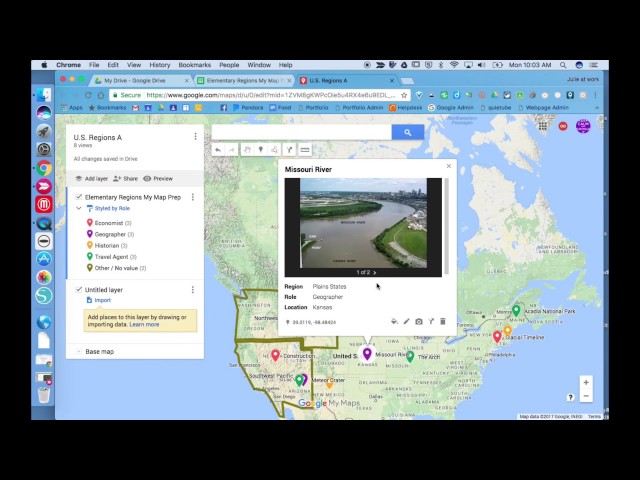
Task: Open Spotlight search in the menu bar
Action: point(563,65)
